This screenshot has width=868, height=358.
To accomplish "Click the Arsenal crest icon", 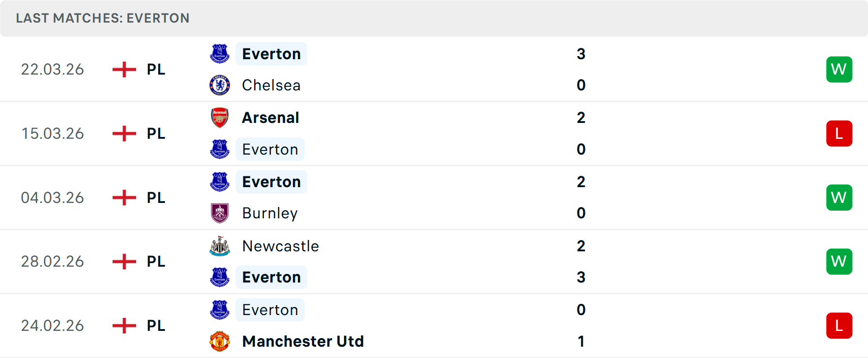I will (x=220, y=118).
